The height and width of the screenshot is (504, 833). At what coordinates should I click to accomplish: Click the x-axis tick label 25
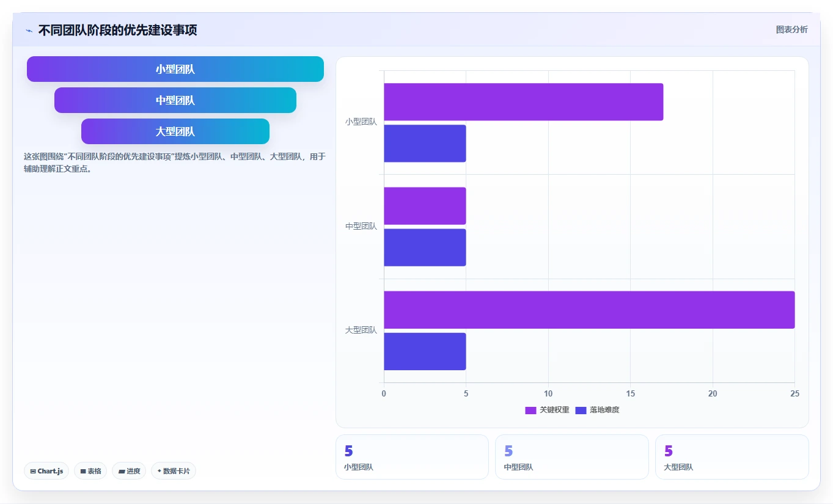pos(794,394)
